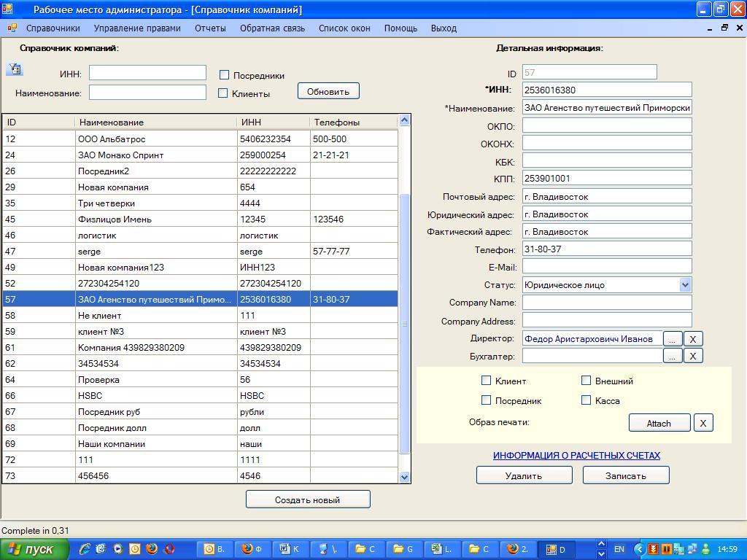This screenshot has width=747, height=560.
Task: Open the ИНФОРМАЦИЯ О РАСЧЕТНЫХ СЧЕТАХ link
Action: tap(576, 455)
